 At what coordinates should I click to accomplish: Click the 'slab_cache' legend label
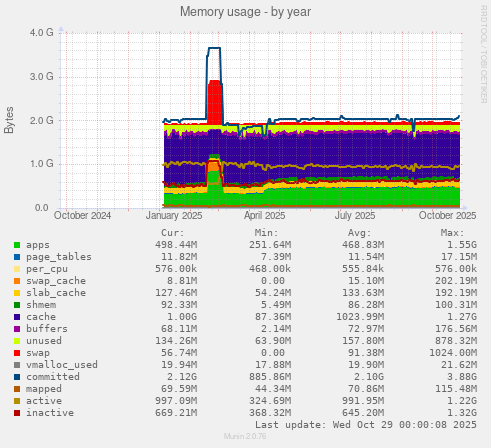[56, 293]
